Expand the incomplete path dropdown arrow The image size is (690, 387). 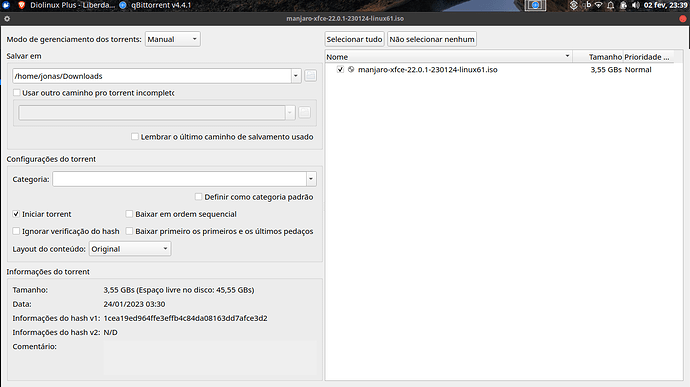click(x=290, y=113)
